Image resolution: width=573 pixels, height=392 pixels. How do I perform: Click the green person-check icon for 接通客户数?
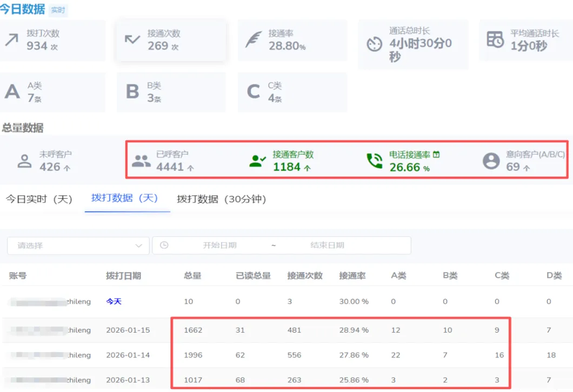pos(258,161)
